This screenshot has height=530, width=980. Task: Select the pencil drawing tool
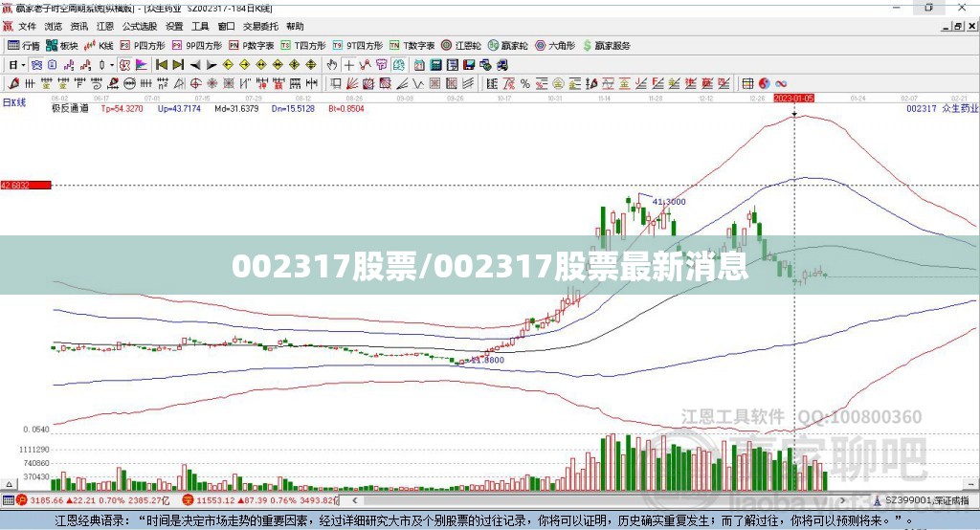[13, 83]
